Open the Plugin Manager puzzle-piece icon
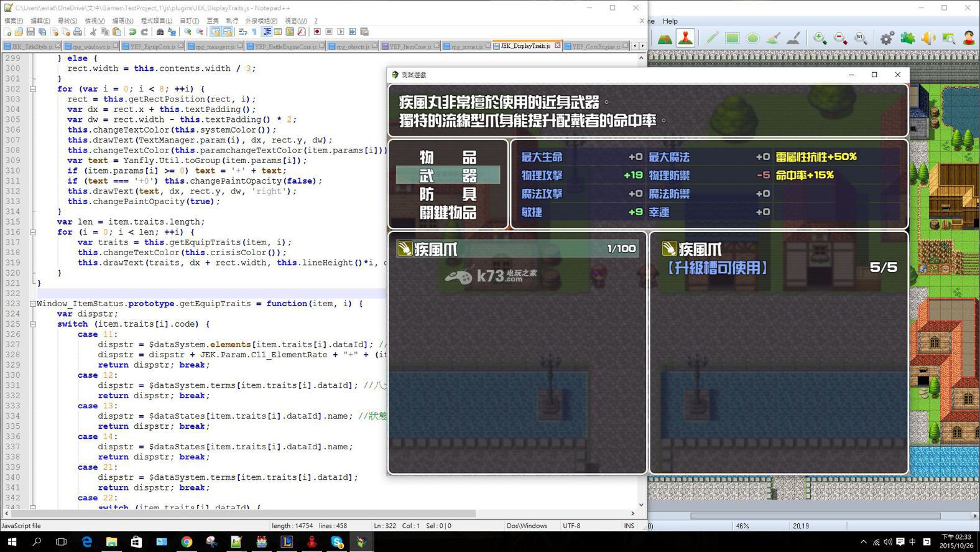 tap(907, 38)
